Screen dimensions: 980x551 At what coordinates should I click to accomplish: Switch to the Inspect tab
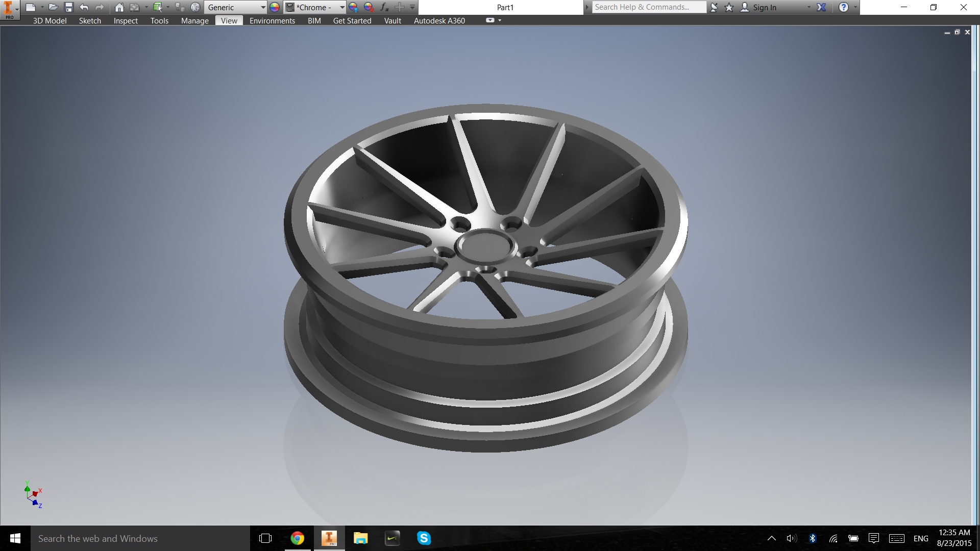click(x=126, y=21)
